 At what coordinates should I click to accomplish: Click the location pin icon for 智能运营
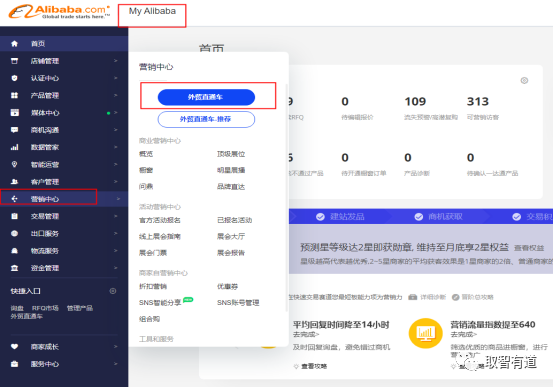coord(14,164)
